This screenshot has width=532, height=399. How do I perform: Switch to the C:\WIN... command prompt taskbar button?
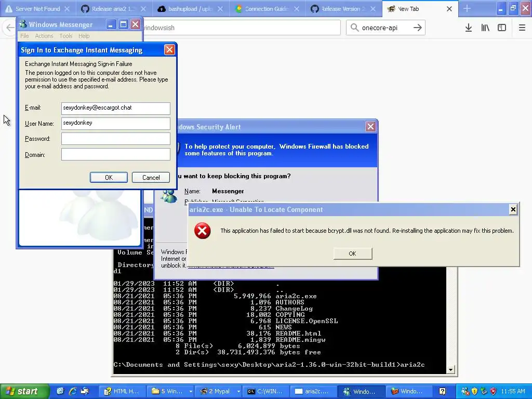[265, 391]
